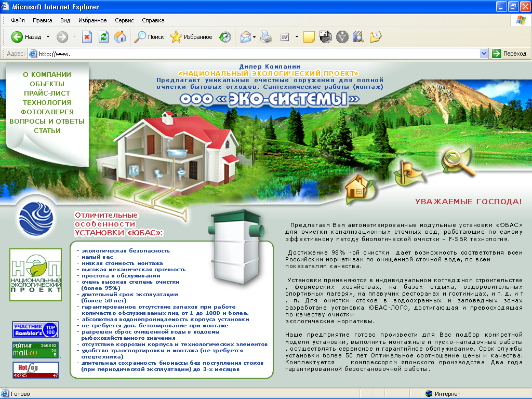Viewport: 532px width, 399px height.
Task: Expand the Edit button dropdown arrow
Action: pos(297,37)
